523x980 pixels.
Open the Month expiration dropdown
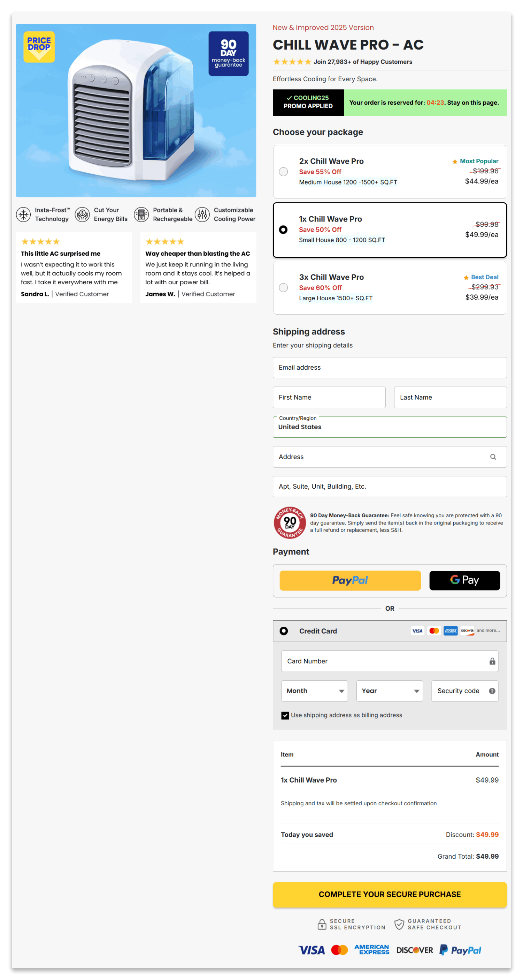(x=314, y=691)
